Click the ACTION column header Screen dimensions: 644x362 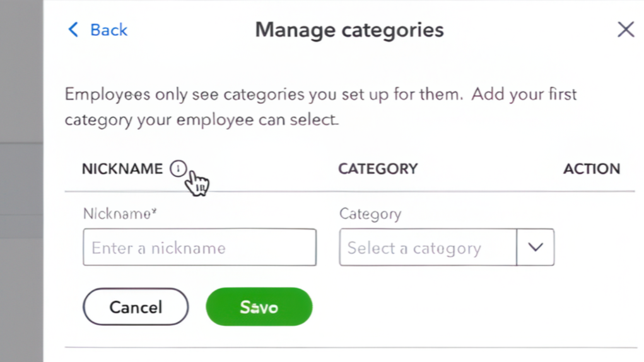point(591,169)
